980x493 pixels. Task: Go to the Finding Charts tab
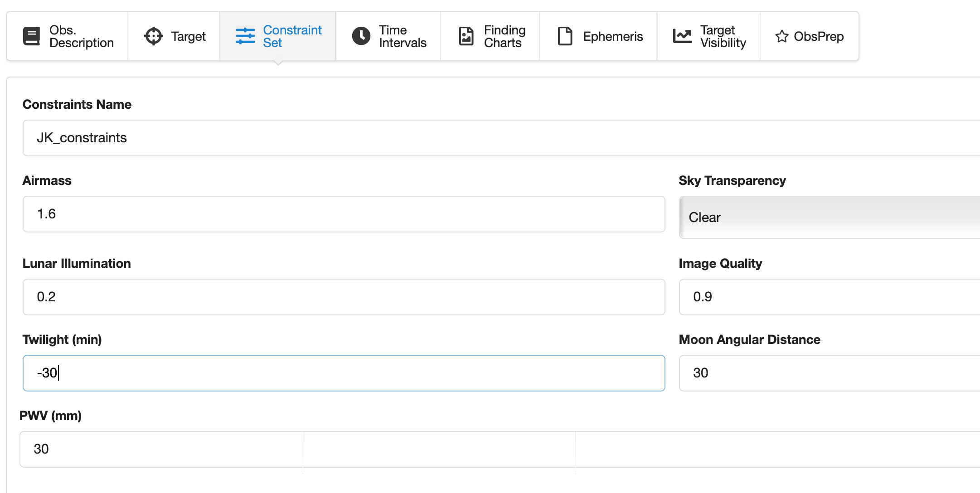click(x=505, y=36)
